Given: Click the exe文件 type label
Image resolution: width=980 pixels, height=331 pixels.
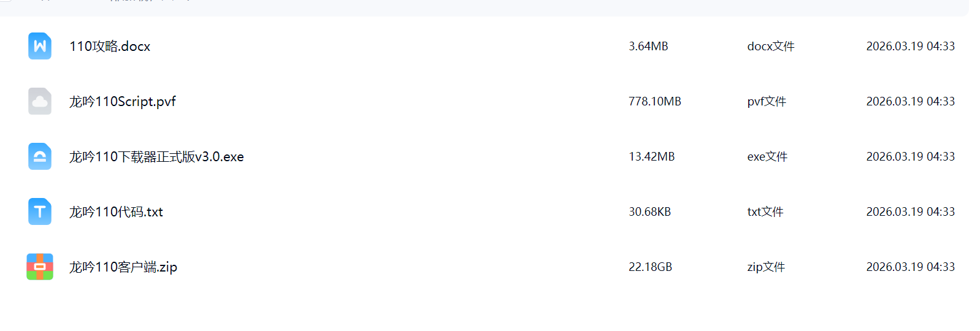Looking at the screenshot, I should tap(767, 157).
